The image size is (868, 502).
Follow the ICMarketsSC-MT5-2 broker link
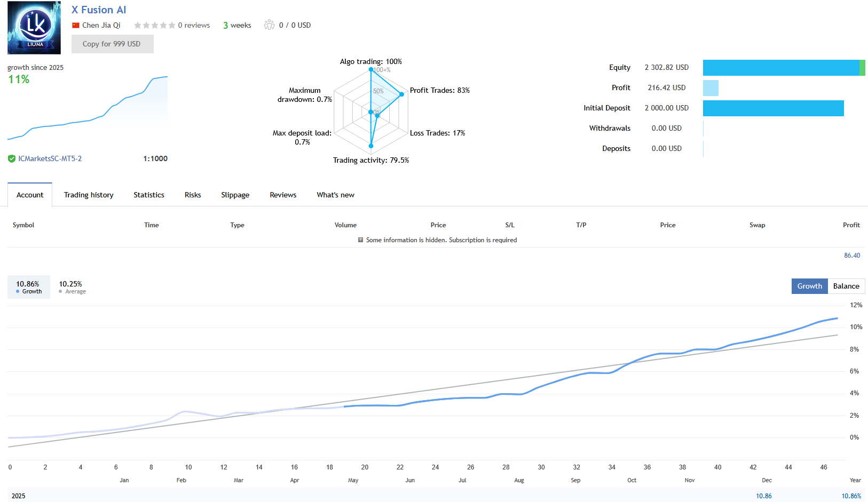(49, 158)
